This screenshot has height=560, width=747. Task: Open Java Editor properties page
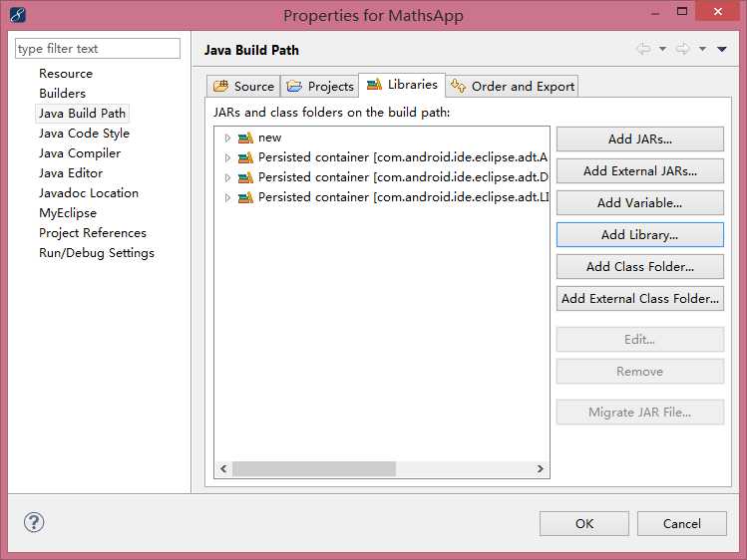pos(71,173)
